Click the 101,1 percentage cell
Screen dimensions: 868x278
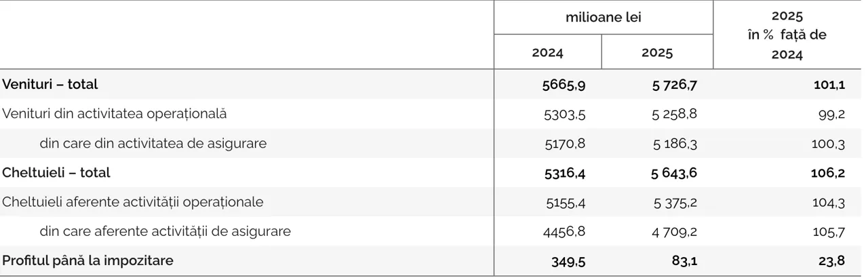829,85
